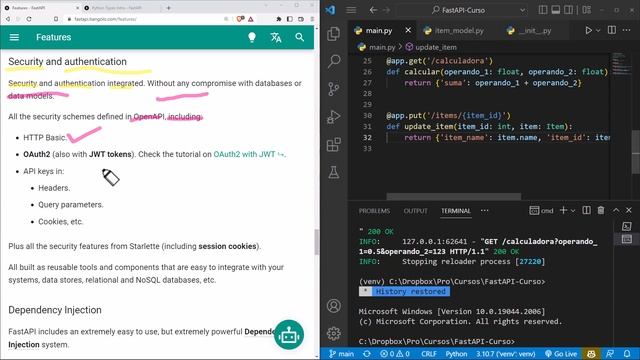Toggle bottom panel layout button
This screenshot has width=640, height=360.
(556, 9)
